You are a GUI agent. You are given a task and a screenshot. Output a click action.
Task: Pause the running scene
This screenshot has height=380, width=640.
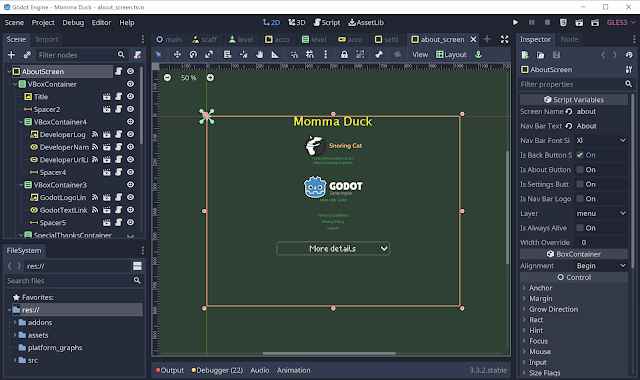point(531,22)
